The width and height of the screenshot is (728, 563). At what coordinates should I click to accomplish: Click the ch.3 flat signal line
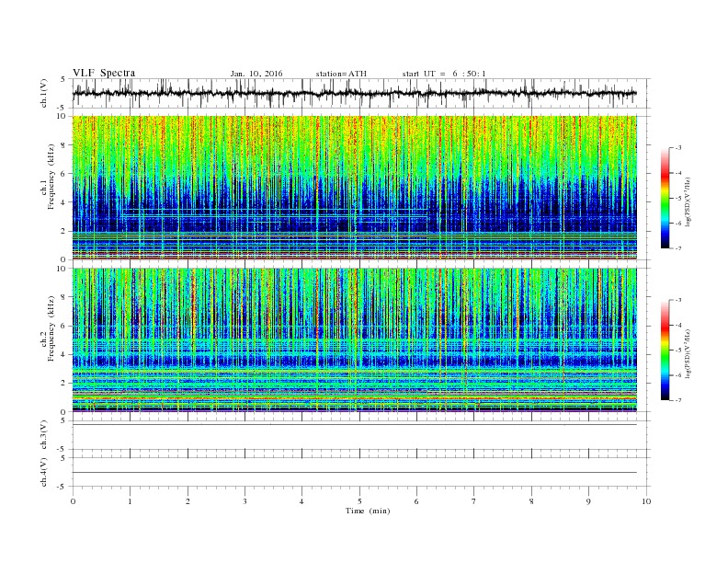point(355,425)
